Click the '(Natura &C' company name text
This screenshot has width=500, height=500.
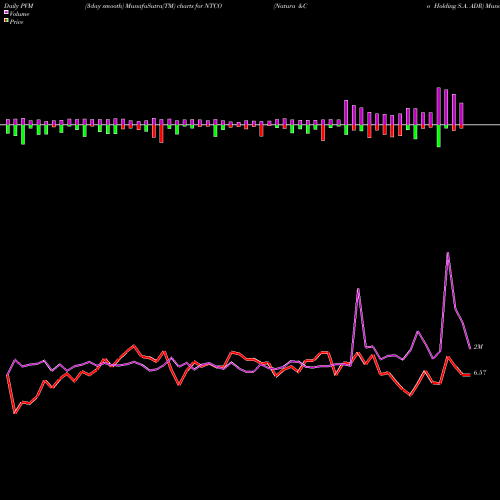pos(290,6)
